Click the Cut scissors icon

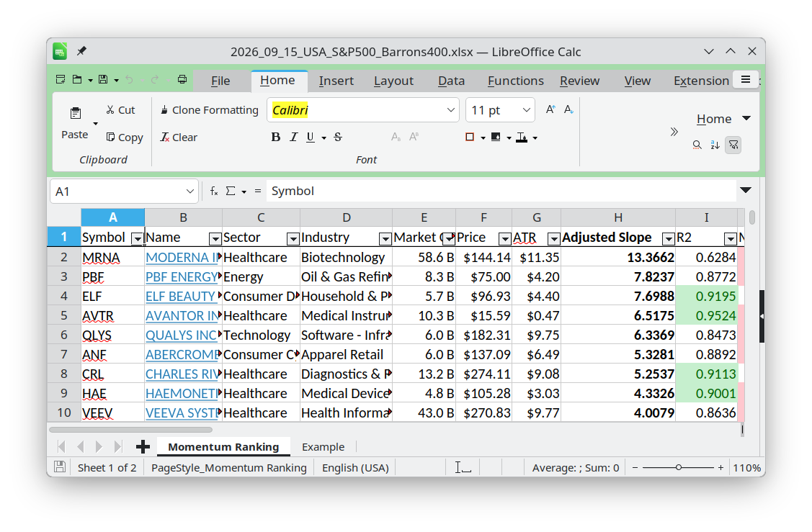110,109
